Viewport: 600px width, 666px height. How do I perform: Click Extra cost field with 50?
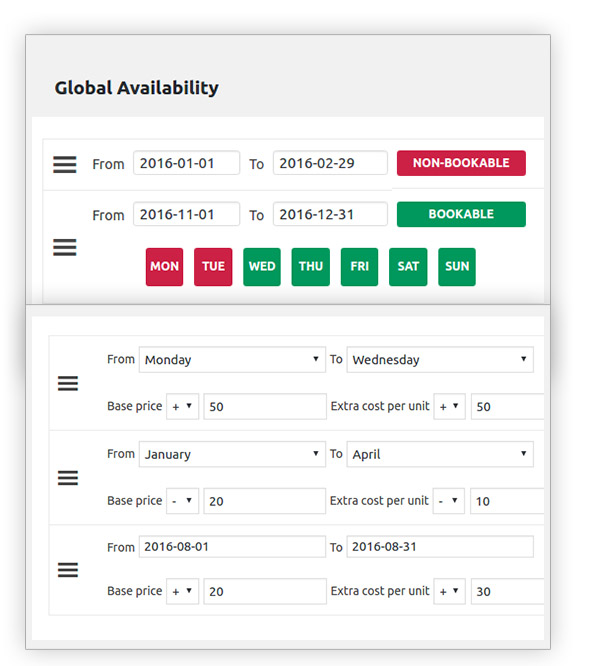(507, 406)
